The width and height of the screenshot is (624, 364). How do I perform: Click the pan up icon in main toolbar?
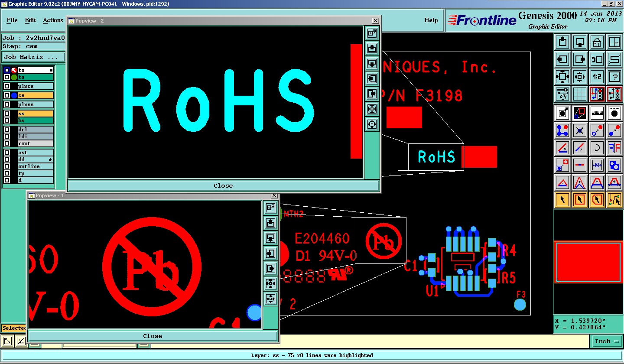pos(562,42)
